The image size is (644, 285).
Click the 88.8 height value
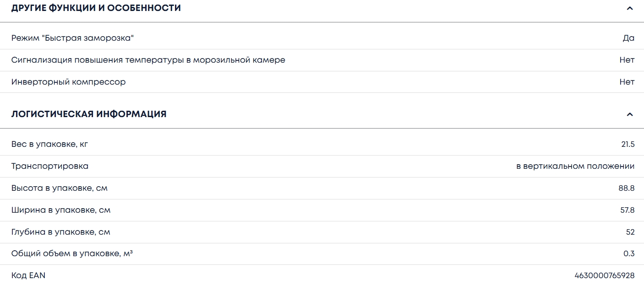coord(626,188)
